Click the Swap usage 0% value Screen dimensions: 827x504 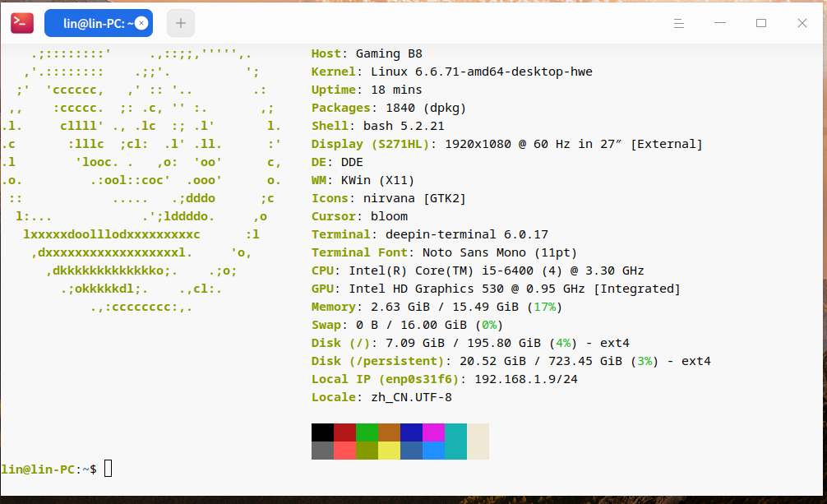coord(489,325)
